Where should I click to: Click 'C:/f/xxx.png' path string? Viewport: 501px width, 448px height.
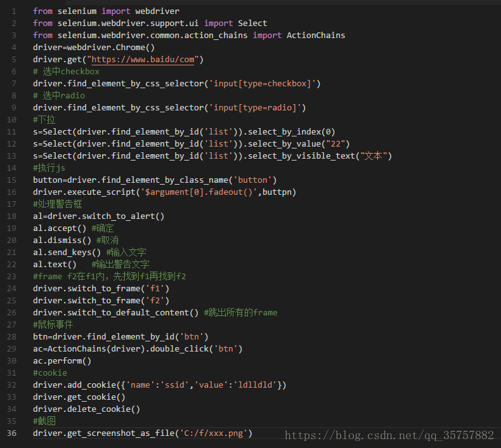tap(214, 433)
